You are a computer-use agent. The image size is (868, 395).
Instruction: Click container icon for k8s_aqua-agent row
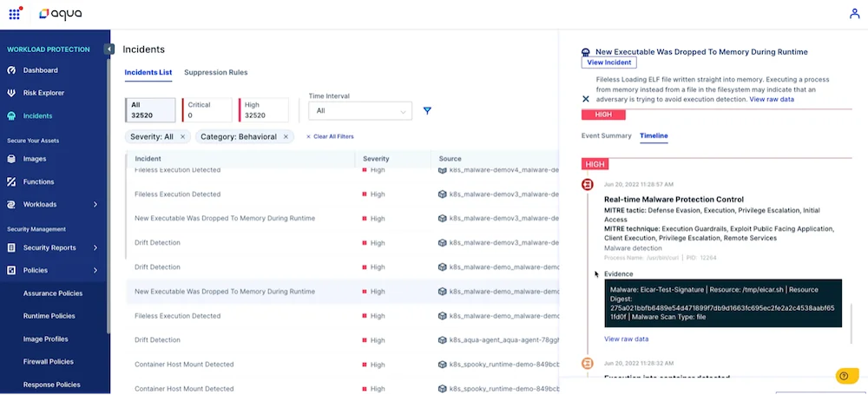(x=443, y=340)
